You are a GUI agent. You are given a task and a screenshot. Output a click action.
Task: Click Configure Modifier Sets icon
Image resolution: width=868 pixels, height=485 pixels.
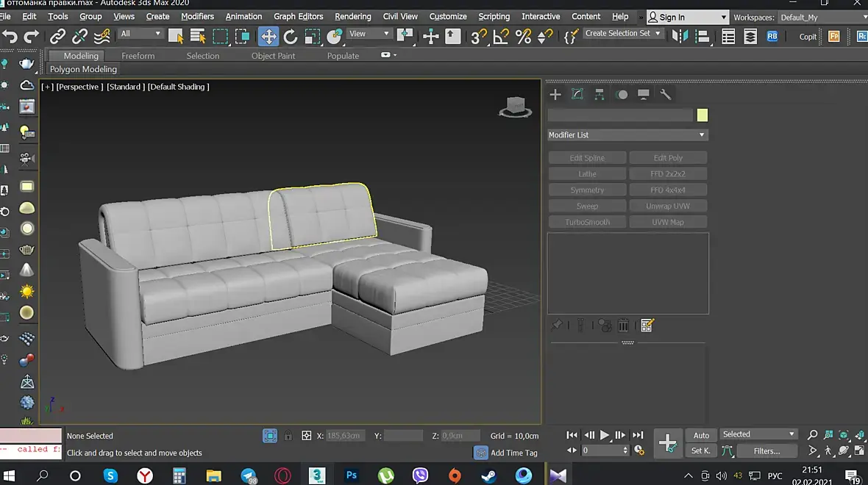647,325
